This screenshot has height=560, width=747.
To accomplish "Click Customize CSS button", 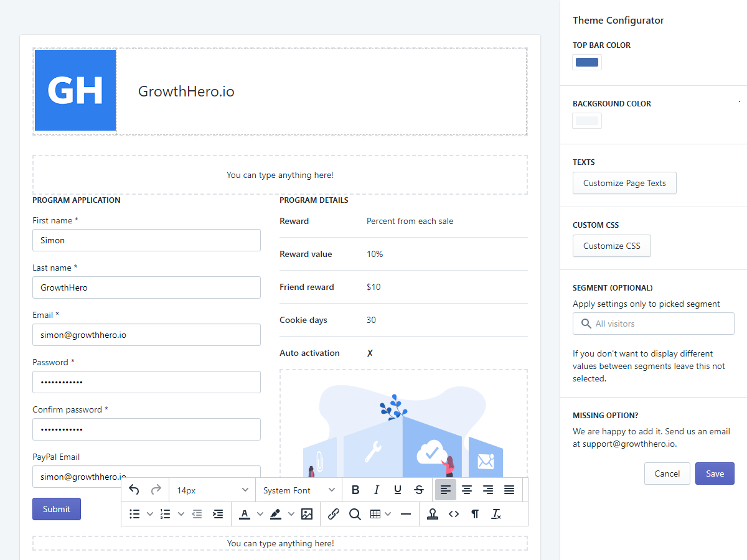I will tap(612, 246).
